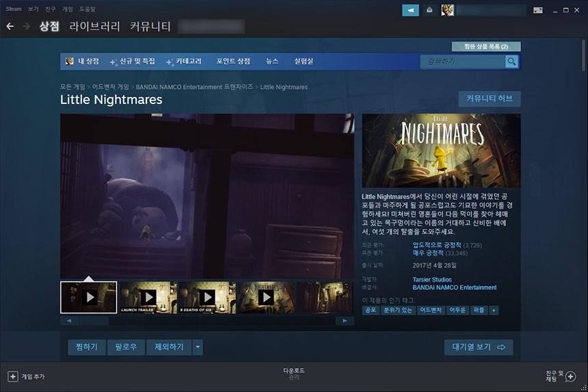Select the 어드벤처 tag
This screenshot has height=392, width=588.
click(x=431, y=310)
